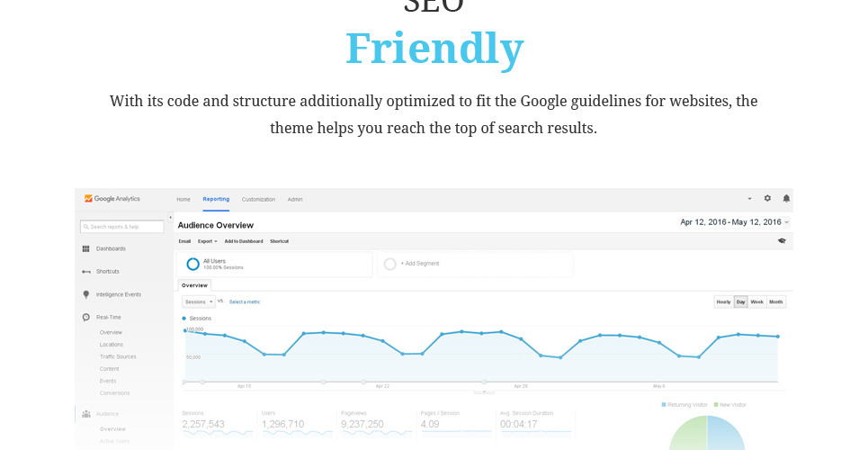Open Dashboards grid icon in sidebar
The height and width of the screenshot is (450, 868).
point(86,248)
